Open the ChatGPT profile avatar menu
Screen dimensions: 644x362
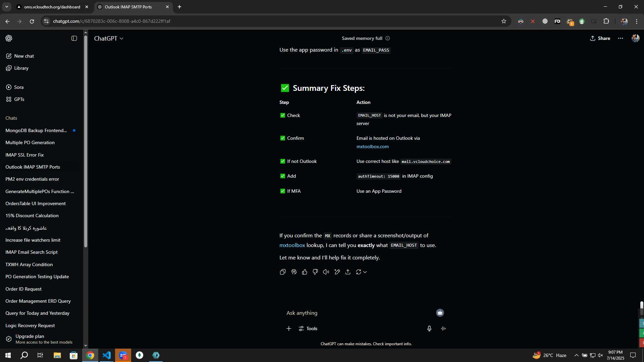click(635, 38)
